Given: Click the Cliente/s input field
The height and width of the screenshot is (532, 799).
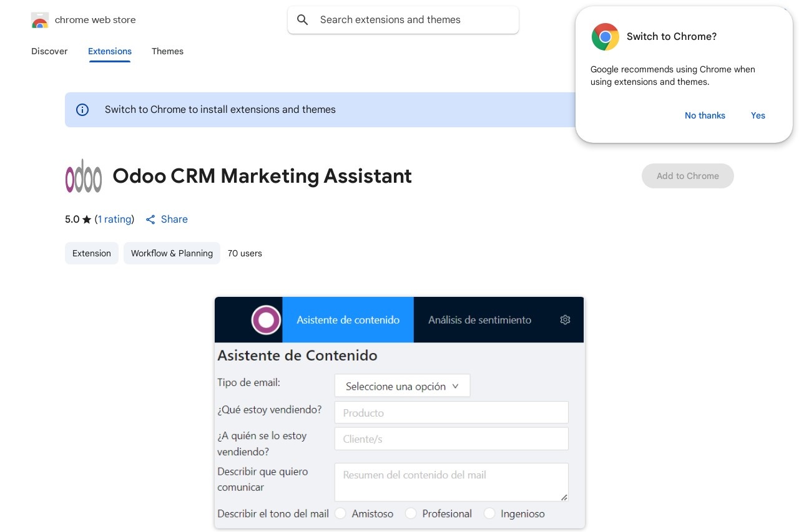Looking at the screenshot, I should pos(451,439).
